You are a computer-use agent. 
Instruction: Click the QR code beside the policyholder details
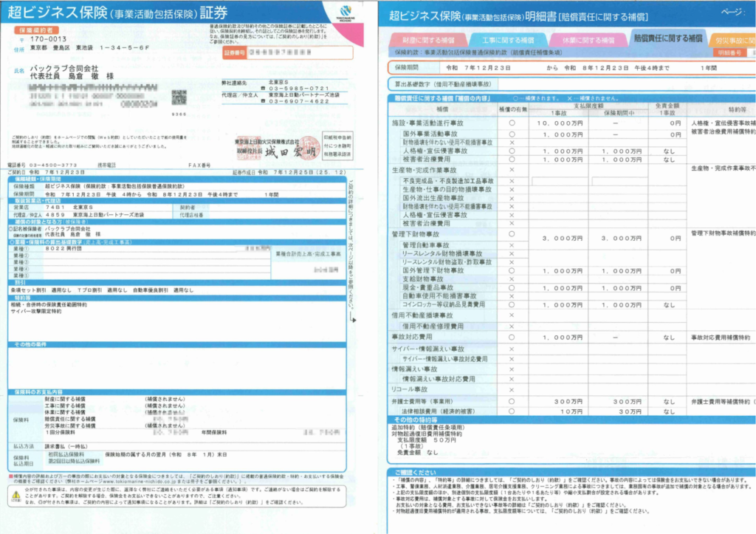tap(179, 97)
